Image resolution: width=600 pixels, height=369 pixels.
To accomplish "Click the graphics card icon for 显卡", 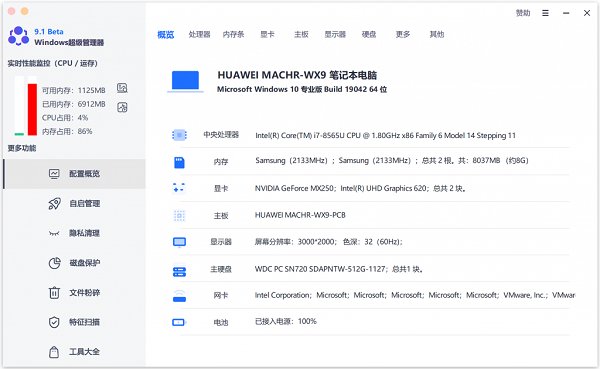I will click(179, 188).
